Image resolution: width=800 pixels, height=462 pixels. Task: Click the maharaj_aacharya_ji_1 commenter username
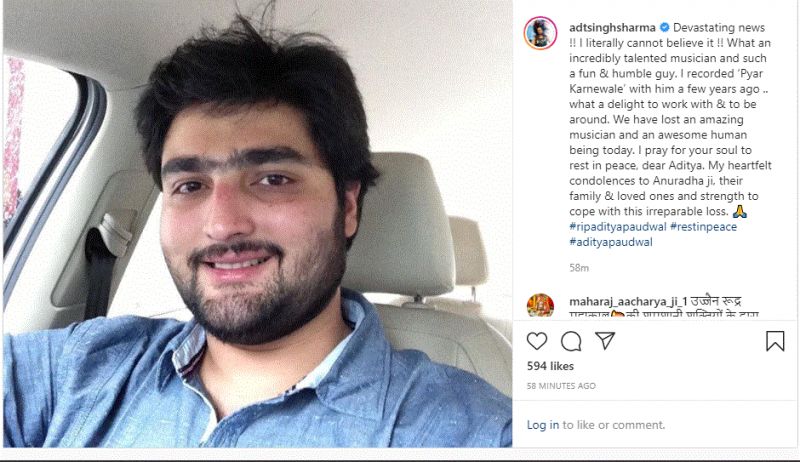[x=629, y=302]
